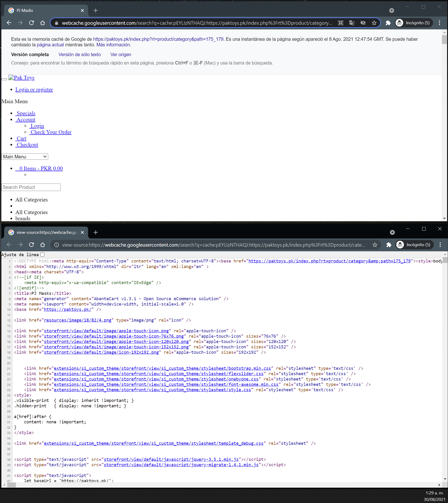This screenshot has height=503, width=448.
Task: Open Chrome three-dot menu in view-source window
Action: pos(440,245)
